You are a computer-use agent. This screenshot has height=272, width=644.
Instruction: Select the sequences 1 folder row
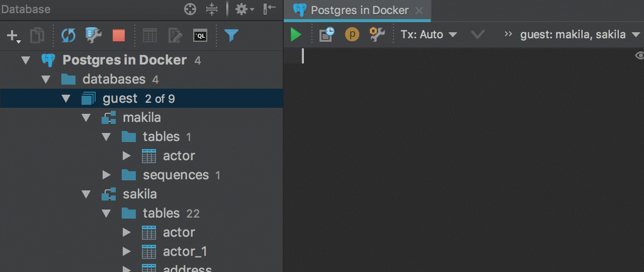(x=141, y=175)
